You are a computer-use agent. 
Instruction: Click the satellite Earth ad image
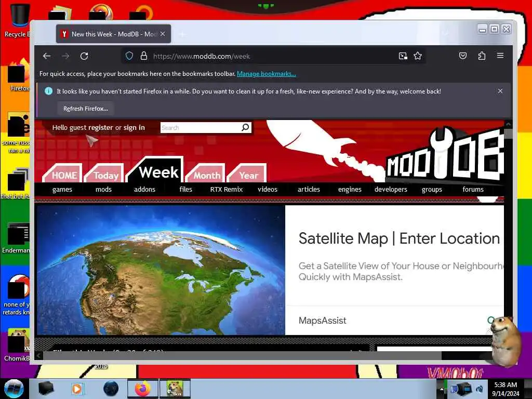click(x=161, y=270)
